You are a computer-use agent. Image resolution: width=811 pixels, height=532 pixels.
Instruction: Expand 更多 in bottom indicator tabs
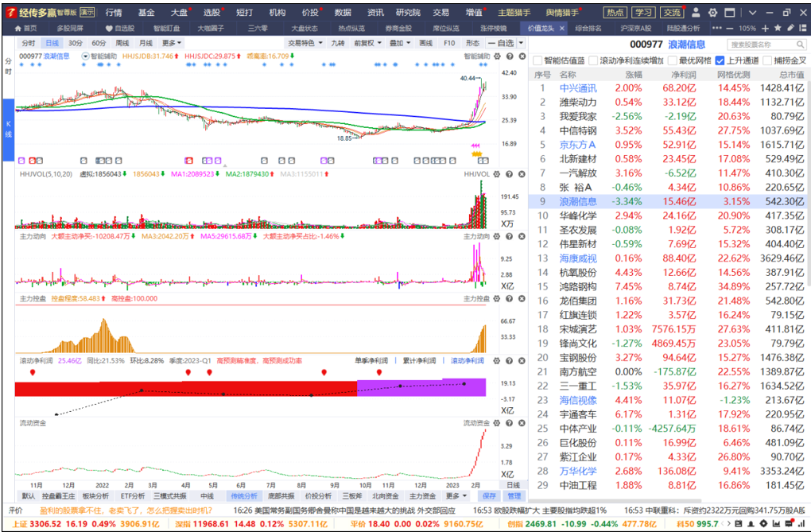tap(456, 495)
